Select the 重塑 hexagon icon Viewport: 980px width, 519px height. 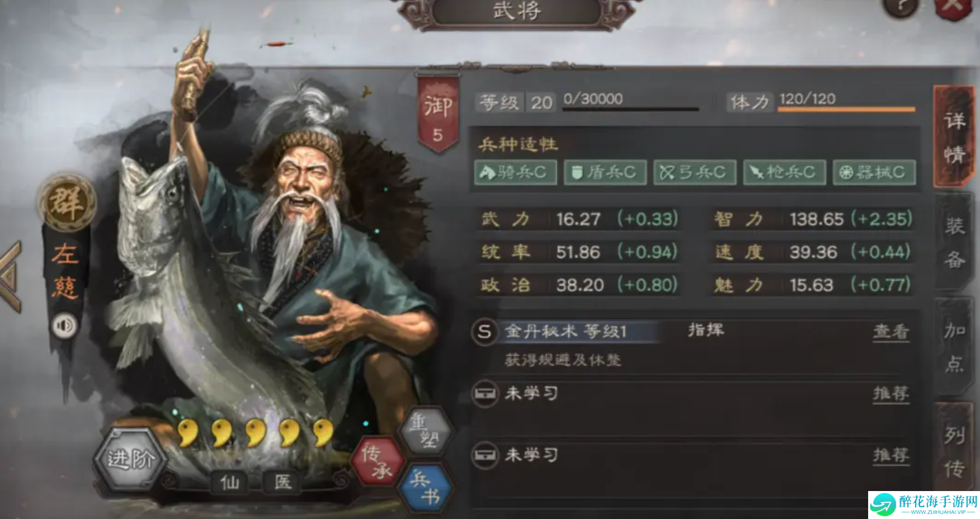pos(426,430)
